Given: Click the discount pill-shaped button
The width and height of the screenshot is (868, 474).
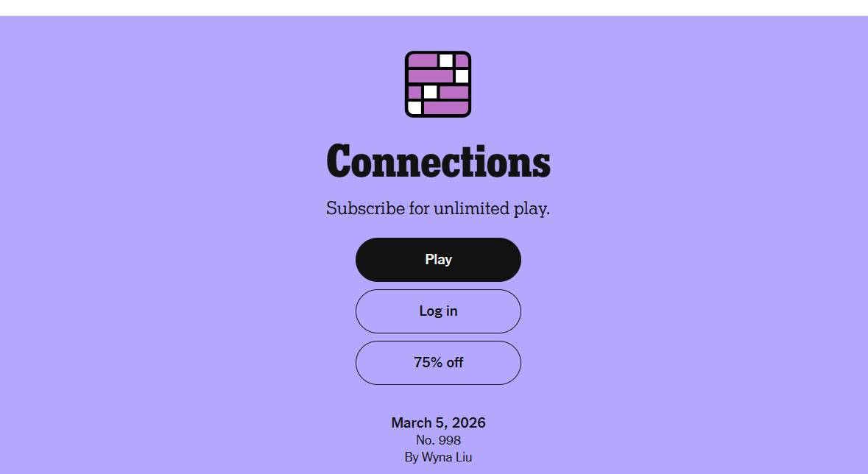Looking at the screenshot, I should 438,362.
